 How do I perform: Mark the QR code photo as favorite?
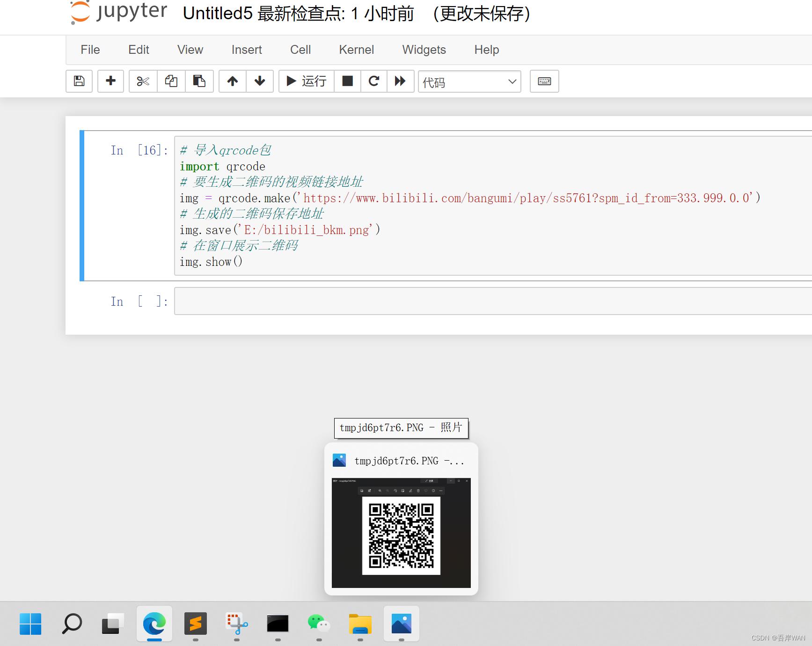(x=426, y=491)
